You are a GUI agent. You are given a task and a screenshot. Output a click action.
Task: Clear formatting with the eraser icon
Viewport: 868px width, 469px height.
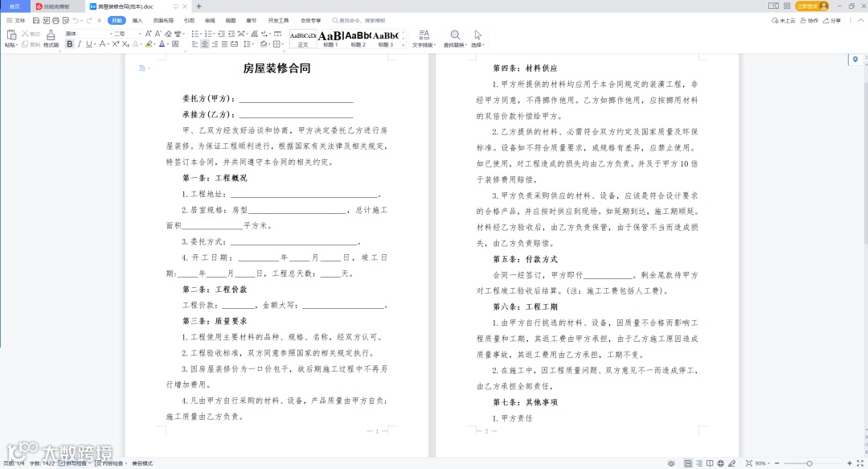pyautogui.click(x=168, y=34)
